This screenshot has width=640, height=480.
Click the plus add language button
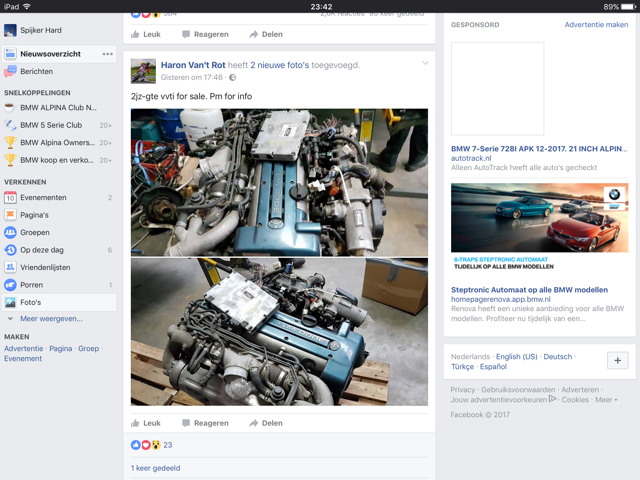click(x=618, y=361)
